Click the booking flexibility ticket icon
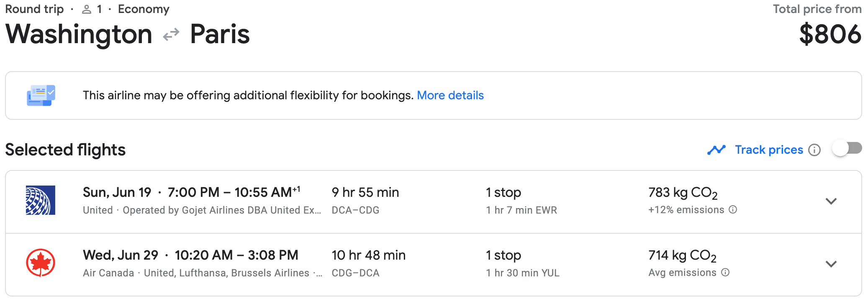This screenshot has width=868, height=299. tap(41, 95)
